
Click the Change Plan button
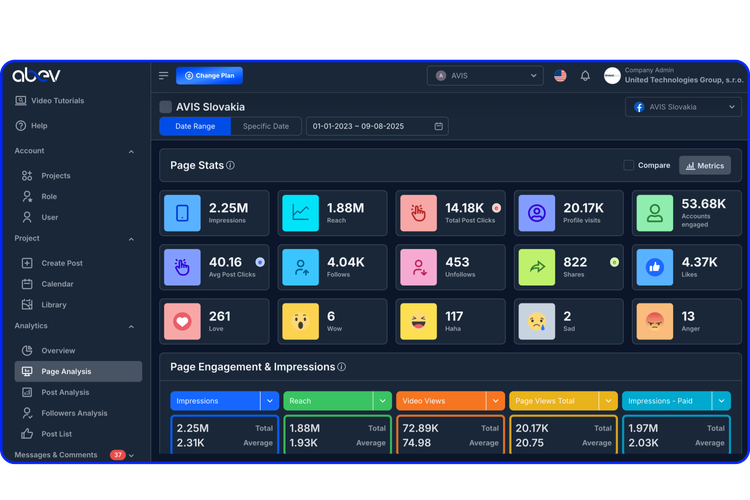coord(210,76)
